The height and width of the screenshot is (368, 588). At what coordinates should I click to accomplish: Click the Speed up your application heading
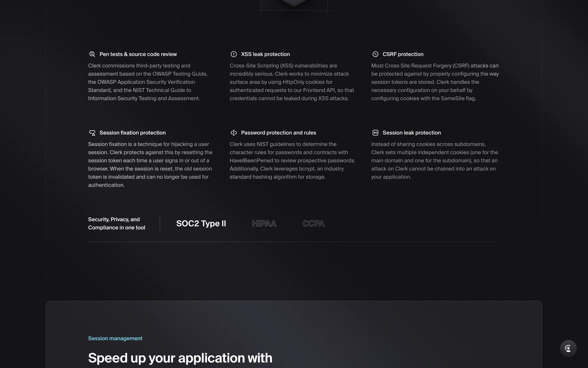180,358
